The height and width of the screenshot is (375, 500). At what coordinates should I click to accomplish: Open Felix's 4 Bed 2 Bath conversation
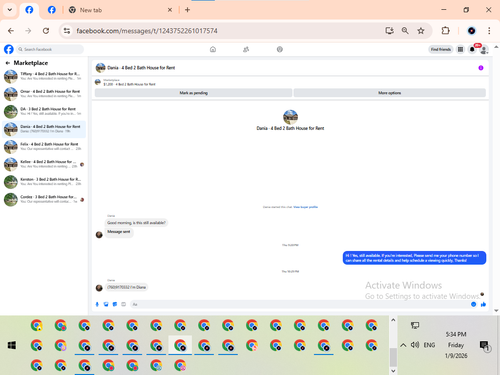pos(44,147)
